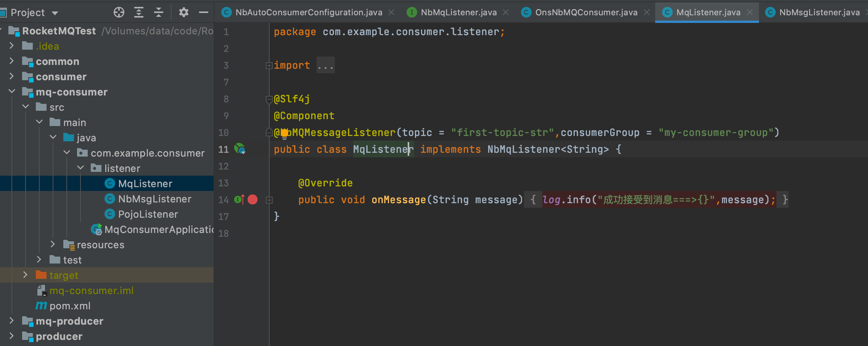868x346 pixels.
Task: Click the Spring bean gutter icon on line 11
Action: coord(240,149)
